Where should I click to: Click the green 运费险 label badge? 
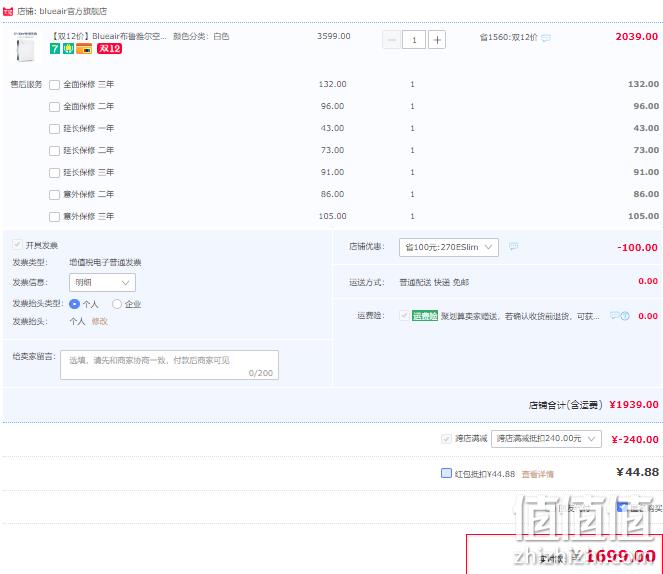425,316
